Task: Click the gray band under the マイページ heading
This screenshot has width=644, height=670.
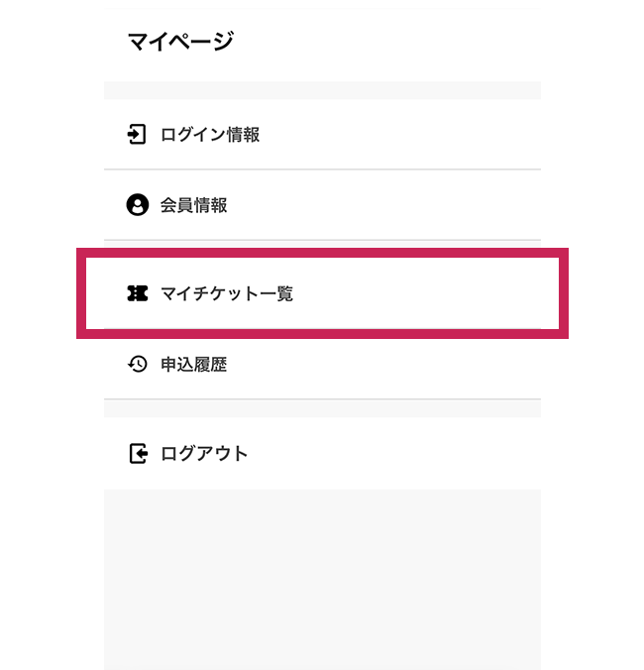Action: click(x=322, y=90)
